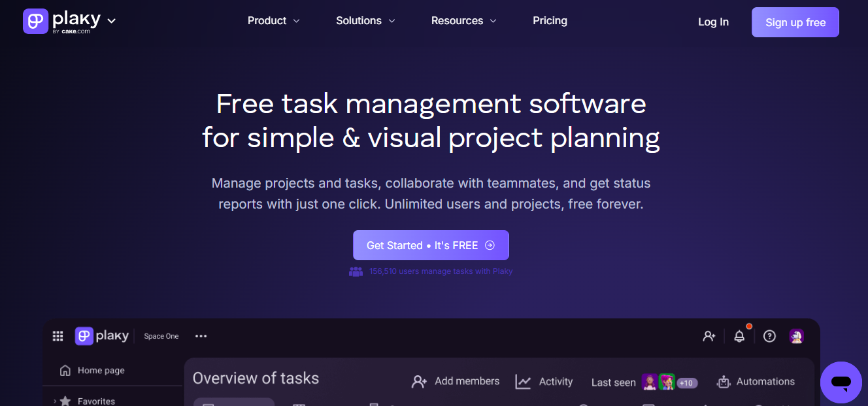Click the Home page sidebar icon
The image size is (868, 406).
[65, 371]
